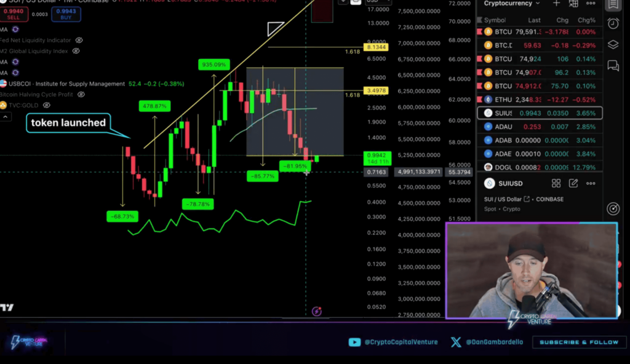This screenshot has width=630, height=364.
Task: Add a note with SUIUSD pencil icon
Action: (x=573, y=184)
